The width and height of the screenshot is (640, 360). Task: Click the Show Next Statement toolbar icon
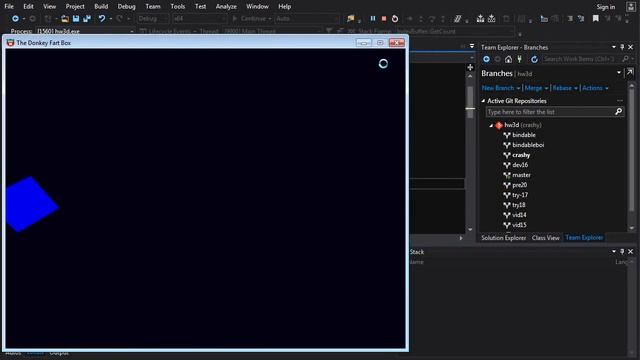tap(410, 18)
